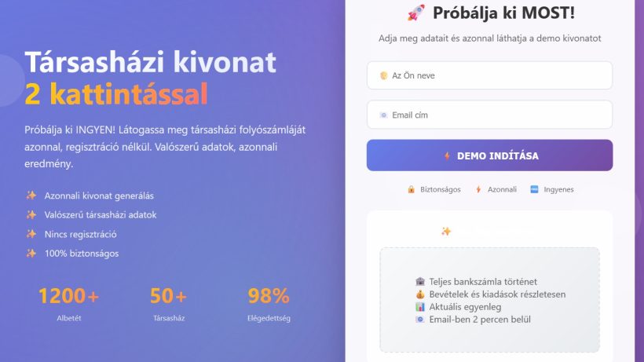
Task: Click the money bag icon beside Bevételek
Action: [419, 294]
